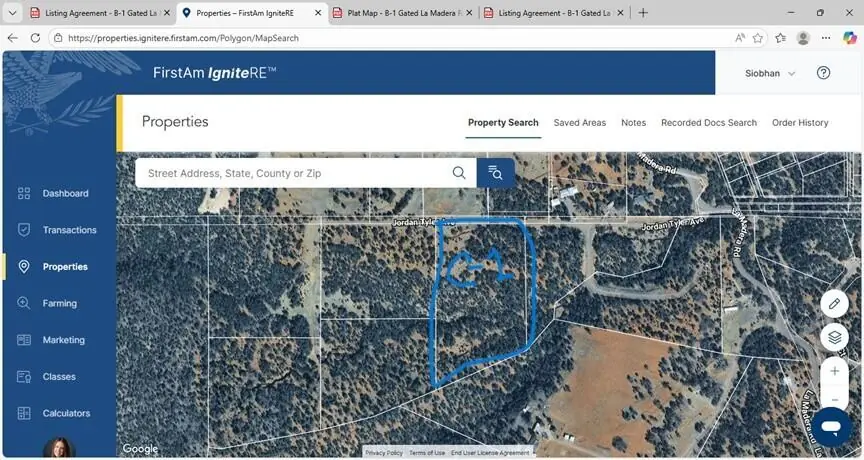Open the Calculators sidebar icon
This screenshot has width=864, height=460.
click(24, 413)
